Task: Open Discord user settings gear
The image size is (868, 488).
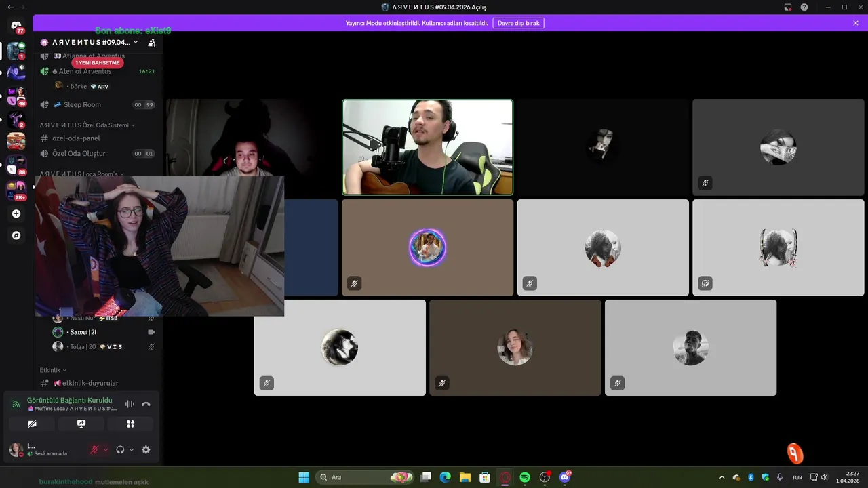Action: point(146,449)
